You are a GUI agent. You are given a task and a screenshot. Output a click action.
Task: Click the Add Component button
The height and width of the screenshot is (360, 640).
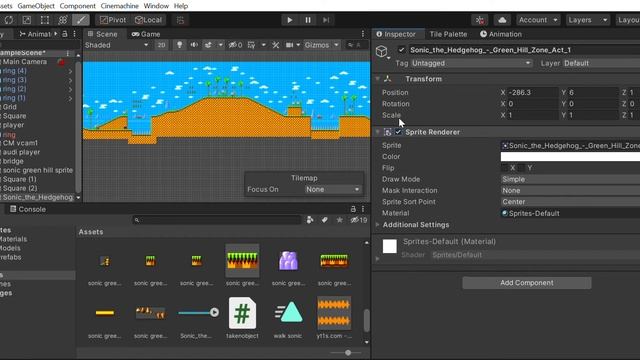[x=527, y=283]
